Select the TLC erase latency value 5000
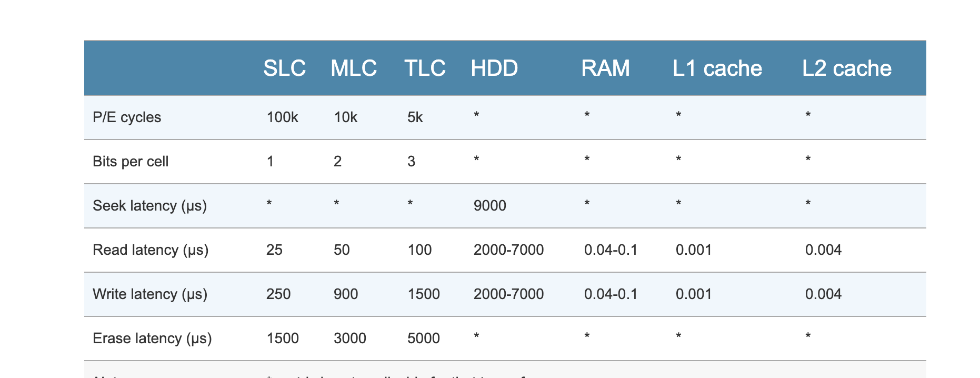Screen dimensions: 980x378 point(423,338)
